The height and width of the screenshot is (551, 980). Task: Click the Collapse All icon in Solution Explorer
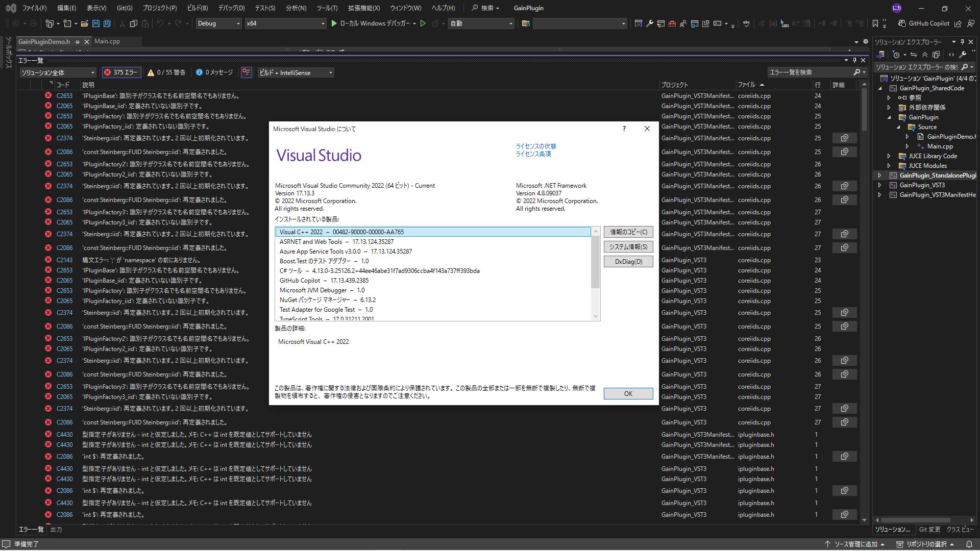click(x=924, y=55)
